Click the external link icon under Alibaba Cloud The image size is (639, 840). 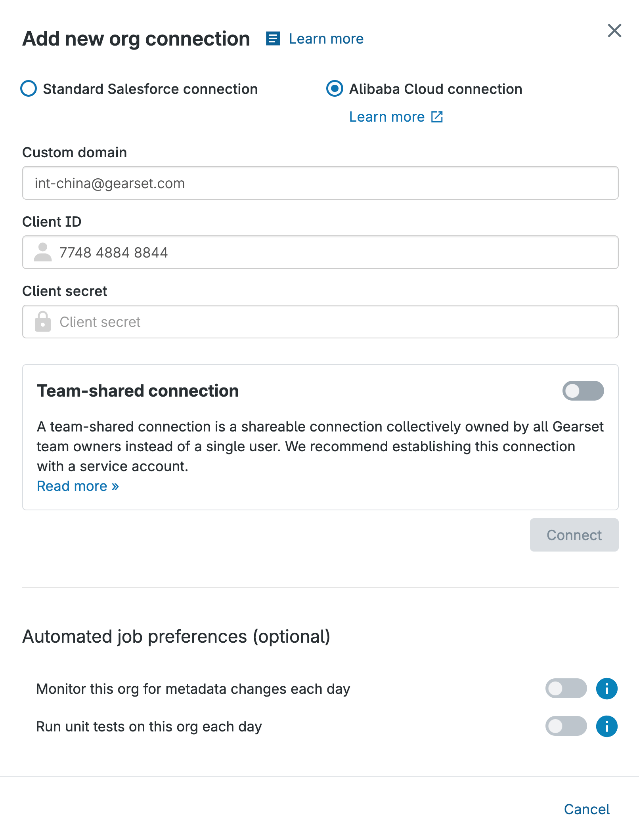437,117
